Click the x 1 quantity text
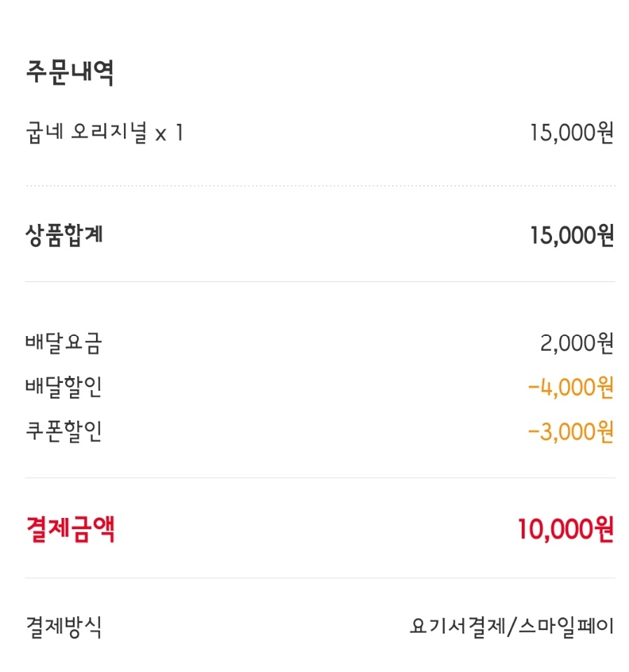This screenshot has height=672, width=629. (169, 132)
